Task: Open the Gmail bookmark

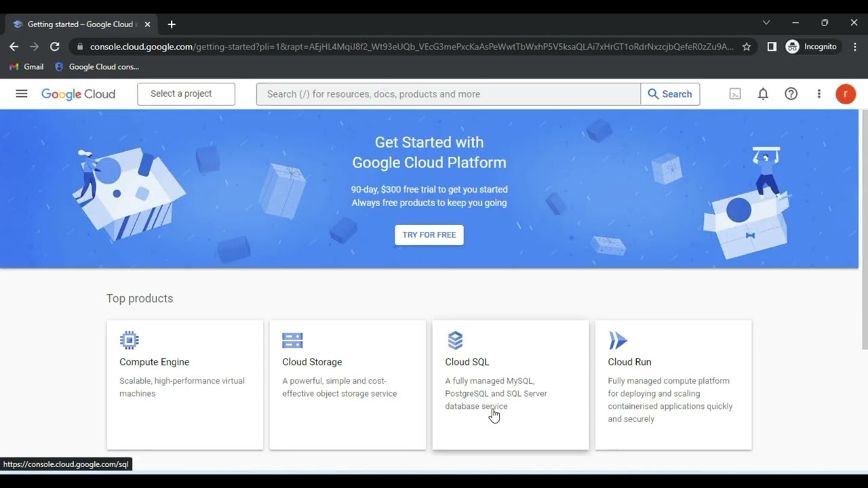Action: tap(26, 67)
